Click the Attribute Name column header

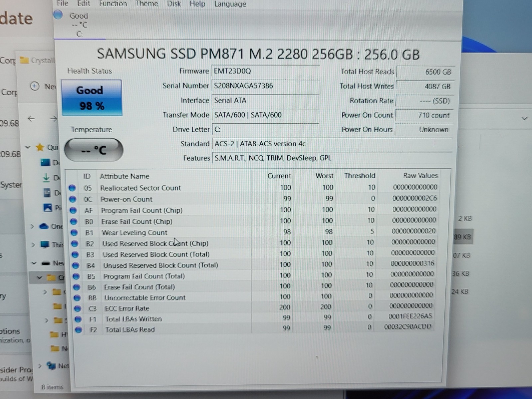pos(125,177)
